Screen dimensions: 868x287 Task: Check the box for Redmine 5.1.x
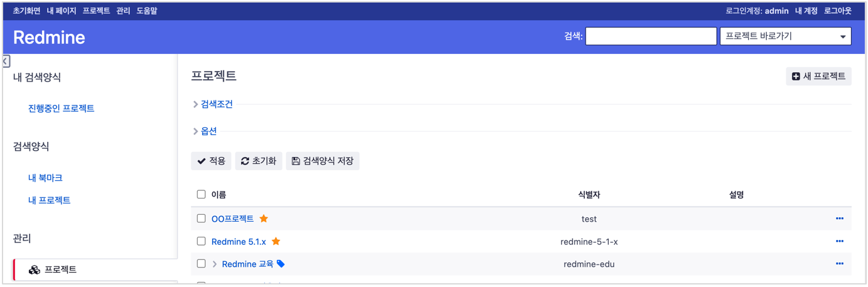201,241
